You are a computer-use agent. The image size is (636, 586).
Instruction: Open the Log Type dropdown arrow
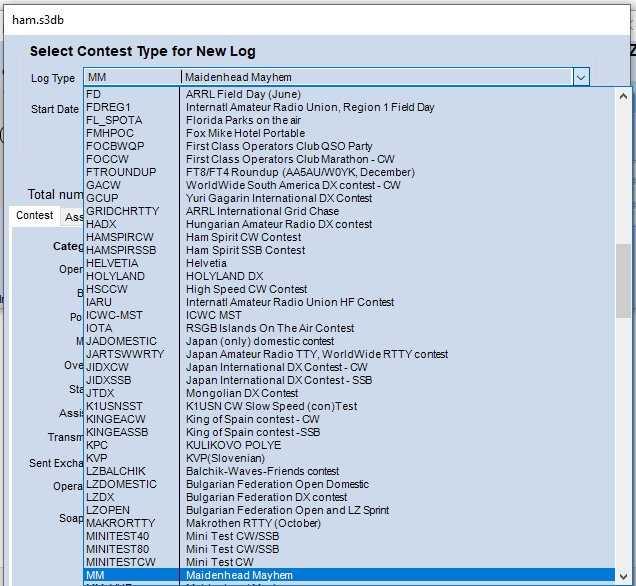point(581,77)
